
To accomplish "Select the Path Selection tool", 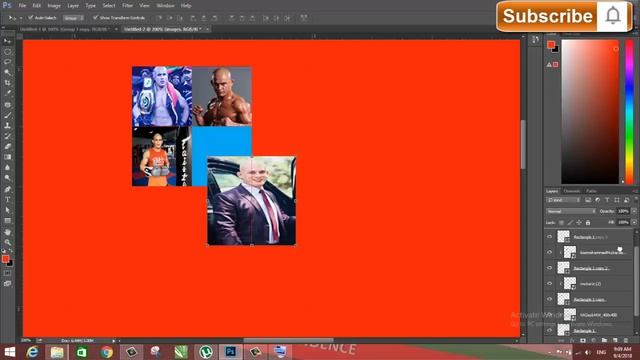I will (x=7, y=210).
